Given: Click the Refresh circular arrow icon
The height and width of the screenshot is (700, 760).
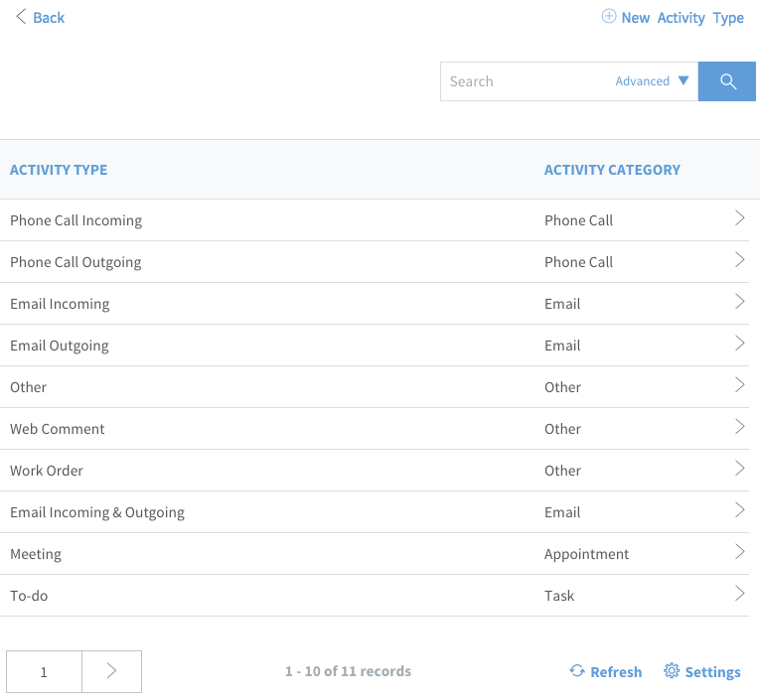Looking at the screenshot, I should point(577,671).
